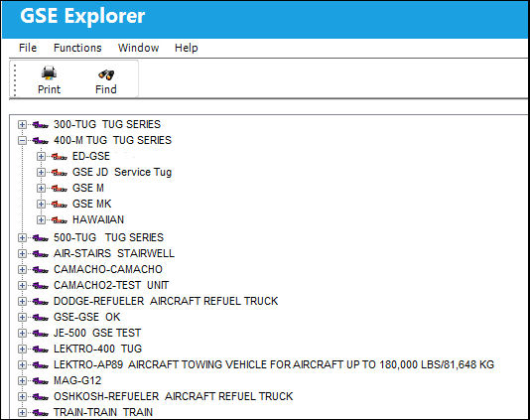Click the red vehicle icon beside GSE M
The width and height of the screenshot is (530, 420).
60,189
